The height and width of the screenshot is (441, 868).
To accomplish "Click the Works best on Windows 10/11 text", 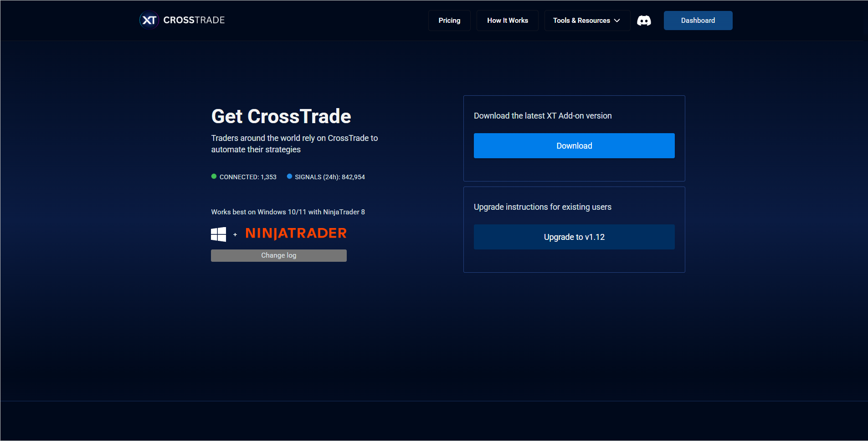I will pos(288,212).
